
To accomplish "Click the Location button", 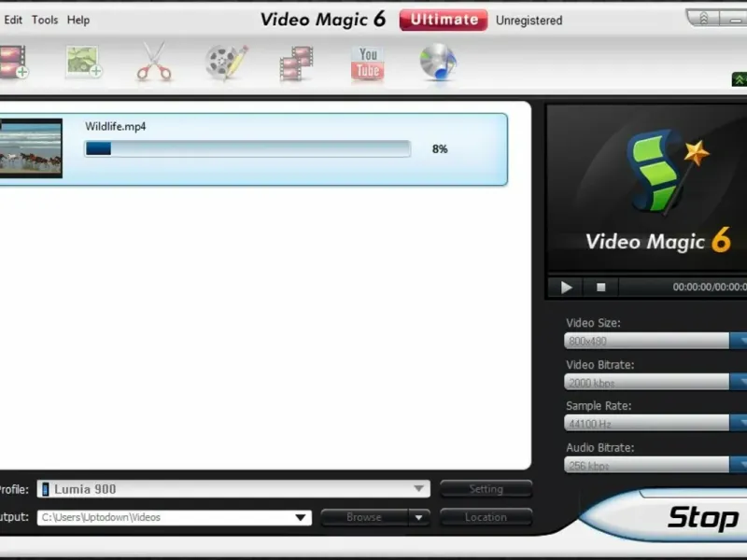I will pyautogui.click(x=486, y=517).
